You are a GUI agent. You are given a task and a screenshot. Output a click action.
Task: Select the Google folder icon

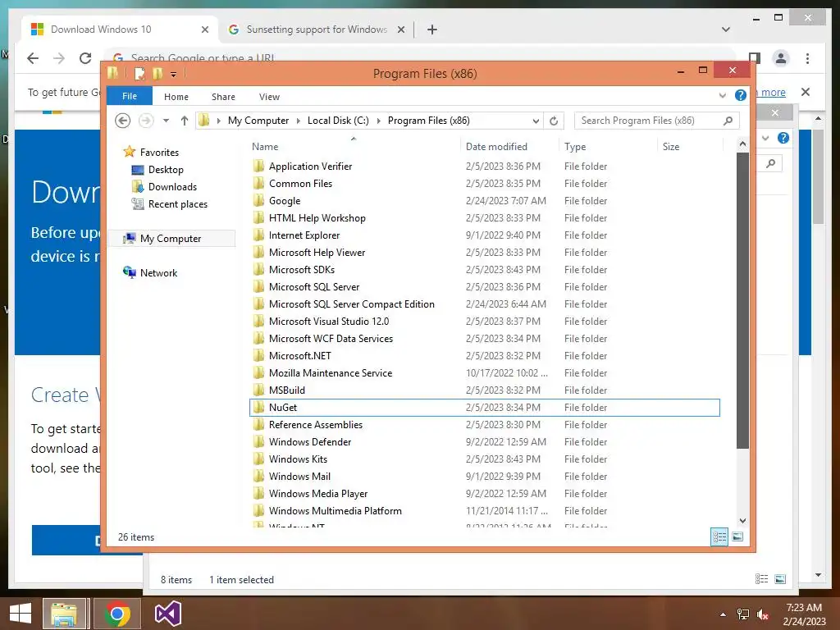[x=258, y=200]
